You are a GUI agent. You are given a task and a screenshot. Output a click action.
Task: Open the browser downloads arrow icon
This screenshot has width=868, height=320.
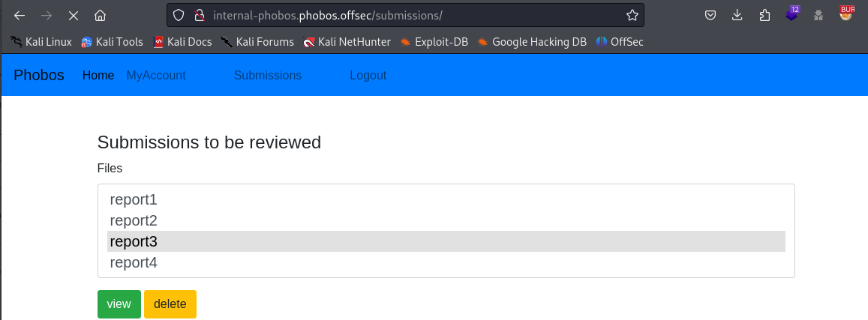[737, 15]
